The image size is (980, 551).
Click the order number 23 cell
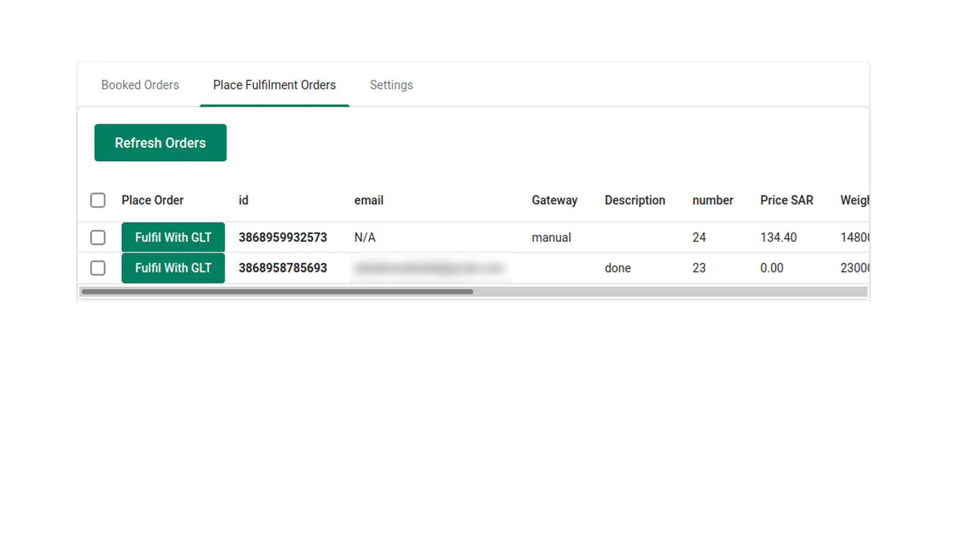coord(699,268)
